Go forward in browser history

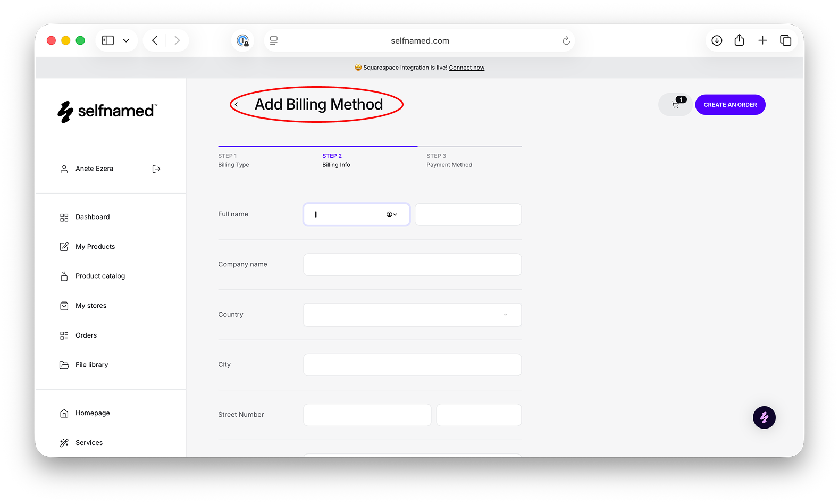[x=177, y=40]
